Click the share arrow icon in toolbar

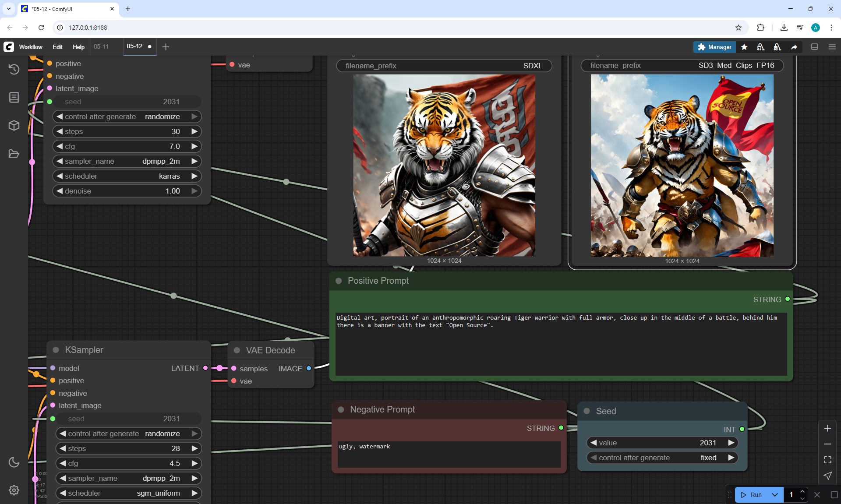[x=794, y=47]
